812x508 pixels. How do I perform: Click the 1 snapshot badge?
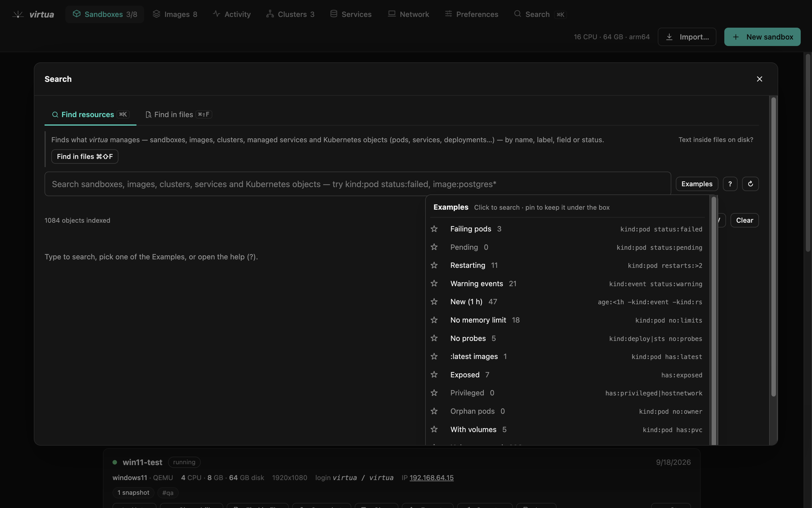pyautogui.click(x=133, y=492)
